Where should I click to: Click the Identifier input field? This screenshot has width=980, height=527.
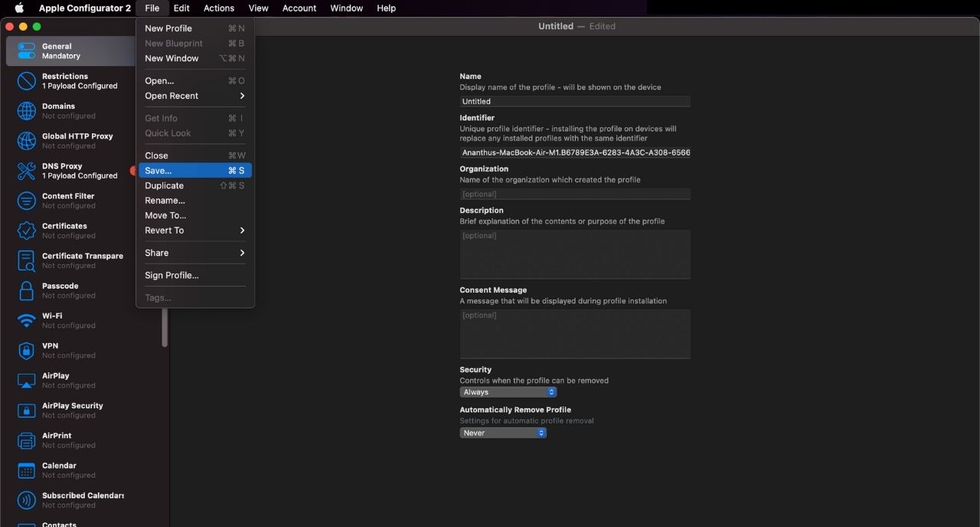pyautogui.click(x=575, y=152)
